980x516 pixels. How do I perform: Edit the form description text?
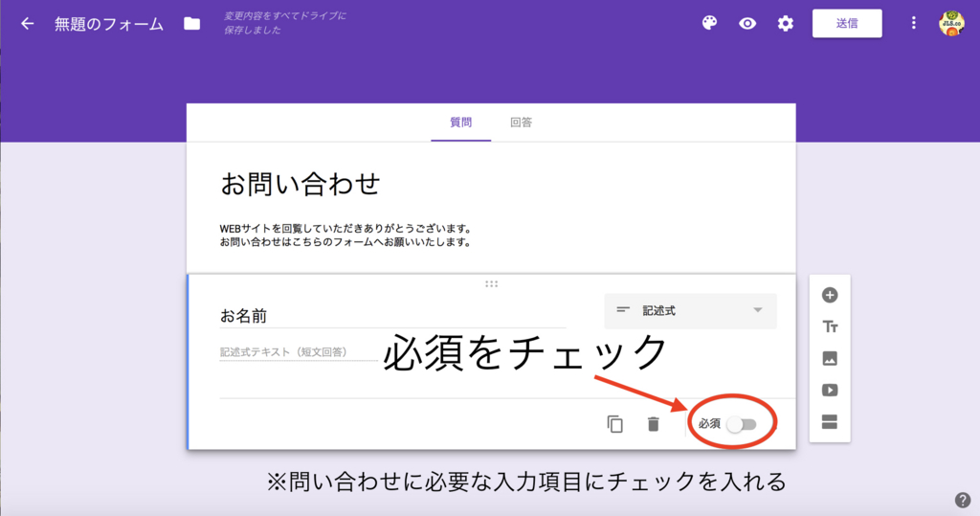(x=345, y=236)
